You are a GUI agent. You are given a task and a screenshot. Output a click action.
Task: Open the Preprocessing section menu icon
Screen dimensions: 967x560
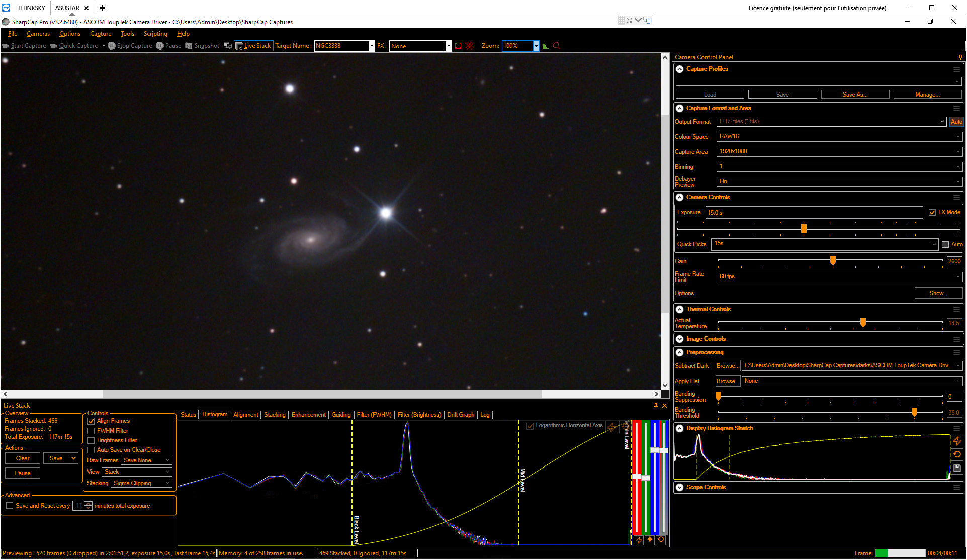coord(956,353)
